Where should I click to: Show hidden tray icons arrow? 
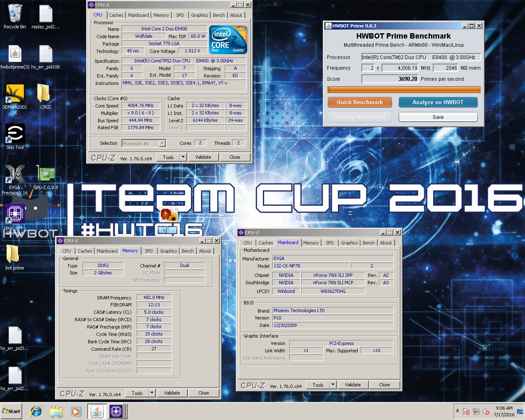(x=457, y=411)
